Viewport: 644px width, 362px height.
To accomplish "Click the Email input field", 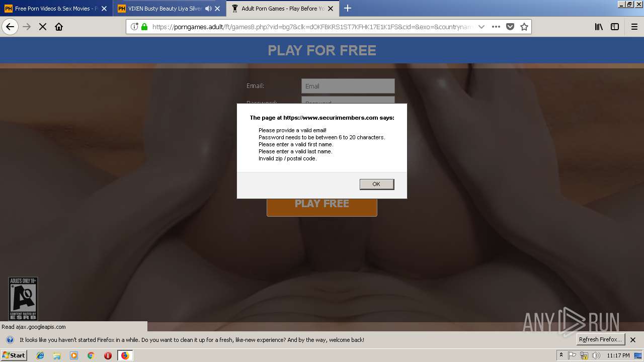I will [x=348, y=86].
